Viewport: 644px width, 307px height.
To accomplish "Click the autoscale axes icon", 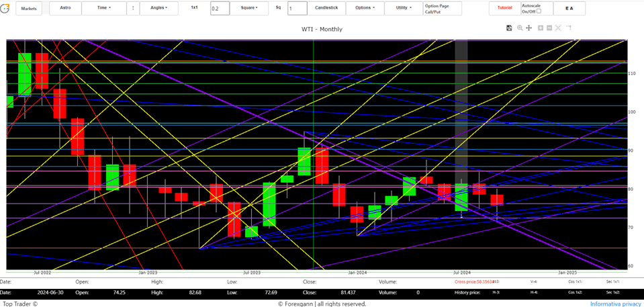I will 559,28.
